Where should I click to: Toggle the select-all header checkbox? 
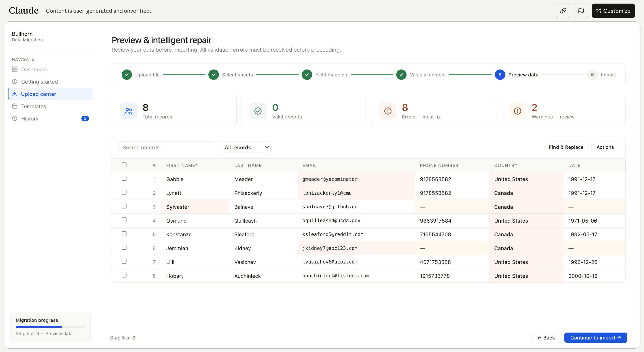[124, 165]
